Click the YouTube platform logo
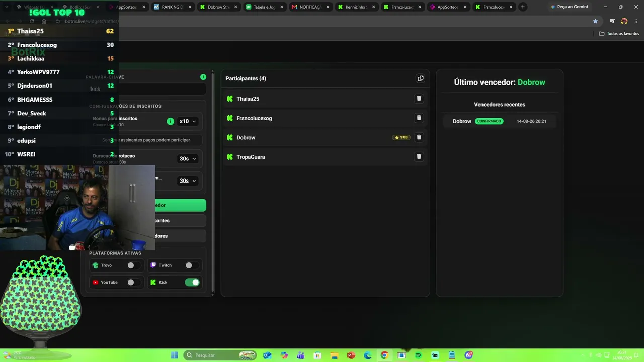 [96, 283]
